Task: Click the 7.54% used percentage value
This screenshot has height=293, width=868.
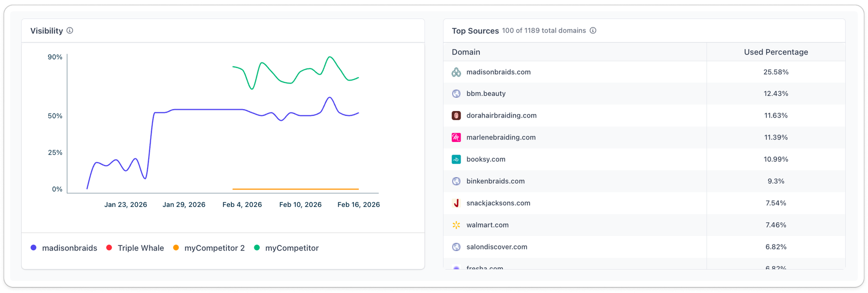Action: [x=776, y=203]
